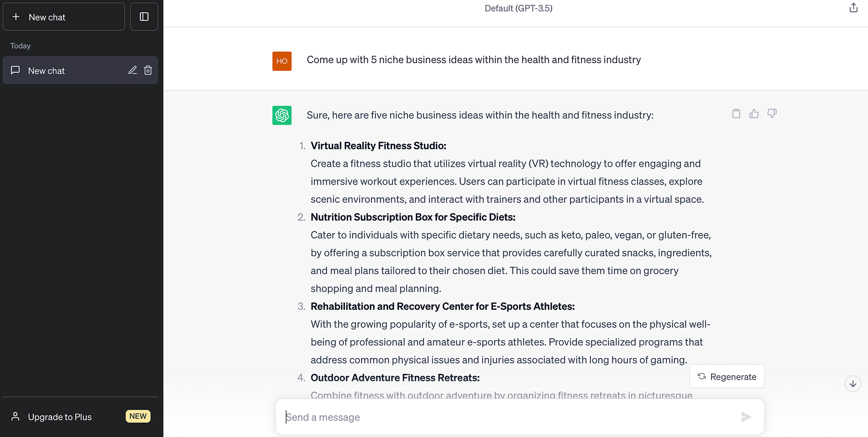The width and height of the screenshot is (868, 437).
Task: Click the plus icon on the New chat button
Action: [16, 16]
